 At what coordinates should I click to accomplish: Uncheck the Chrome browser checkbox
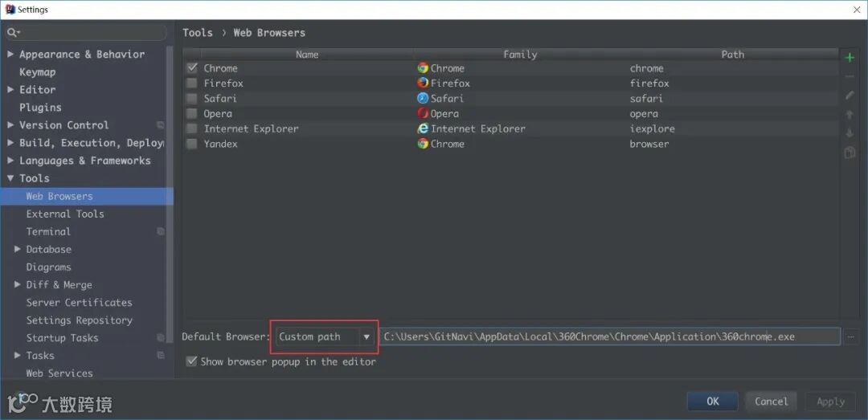192,68
